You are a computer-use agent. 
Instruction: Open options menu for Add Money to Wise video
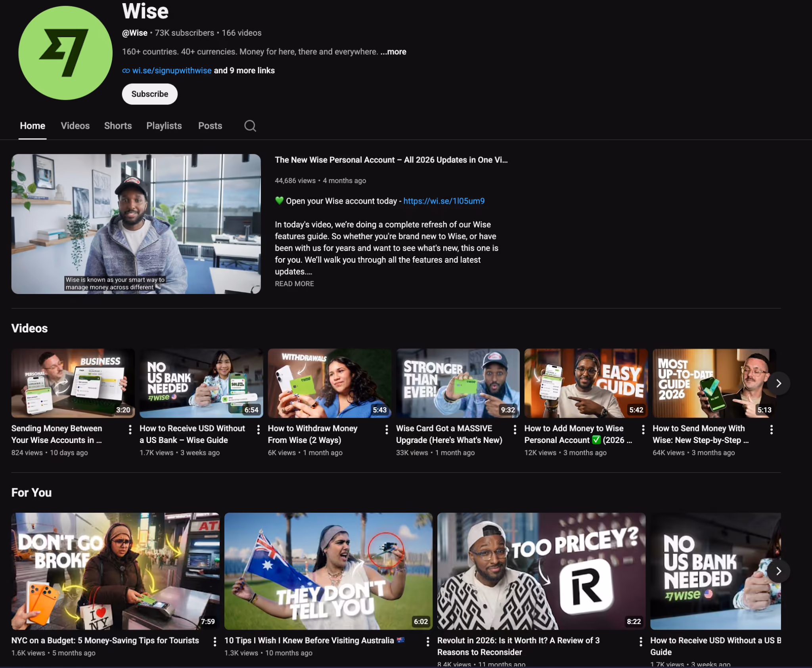[643, 429]
